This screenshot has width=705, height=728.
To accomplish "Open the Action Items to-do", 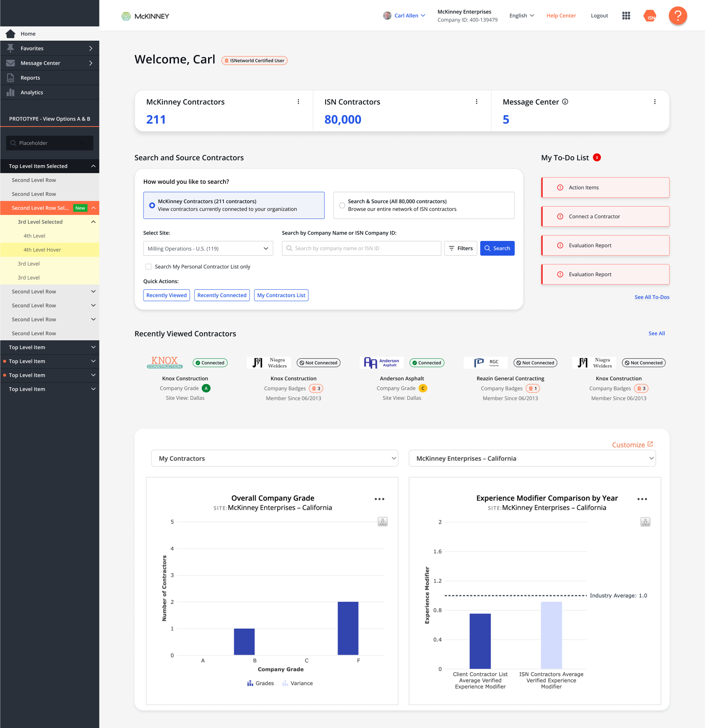I will click(x=606, y=187).
